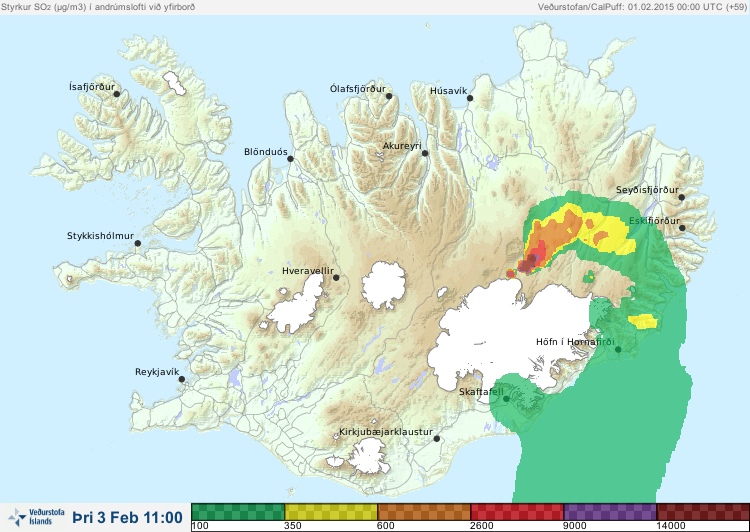Click the 'Ólafsfjörður' map label
Viewport: 750px width, 532px height.
358,89
